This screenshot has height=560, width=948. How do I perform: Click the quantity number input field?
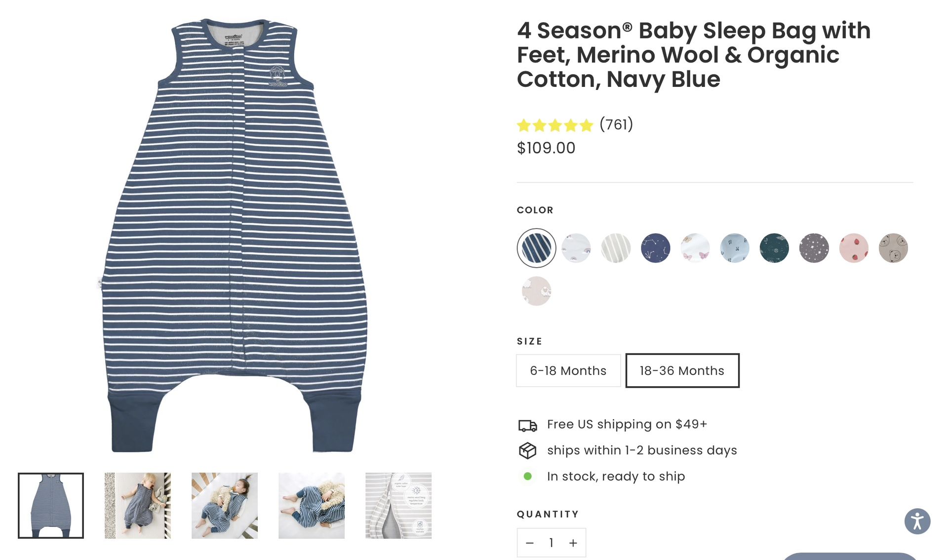click(x=551, y=543)
